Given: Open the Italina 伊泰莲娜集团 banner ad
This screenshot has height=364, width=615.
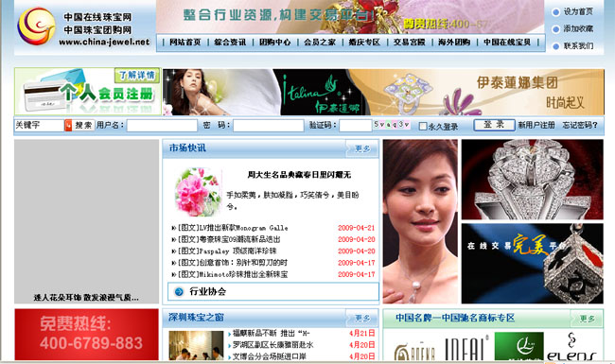Looking at the screenshot, I should (x=383, y=92).
